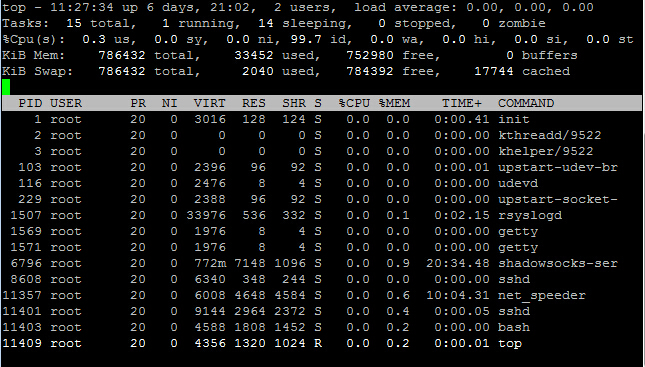Image resolution: width=645 pixels, height=367 pixels.
Task: Click the upstart-udev-br process name
Action: point(558,167)
